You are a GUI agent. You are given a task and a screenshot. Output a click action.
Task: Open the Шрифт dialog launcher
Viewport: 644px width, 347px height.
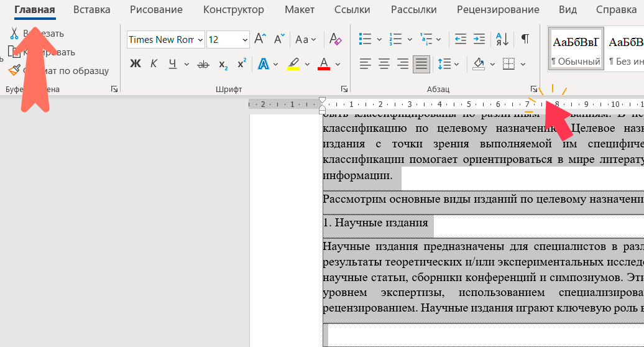344,89
